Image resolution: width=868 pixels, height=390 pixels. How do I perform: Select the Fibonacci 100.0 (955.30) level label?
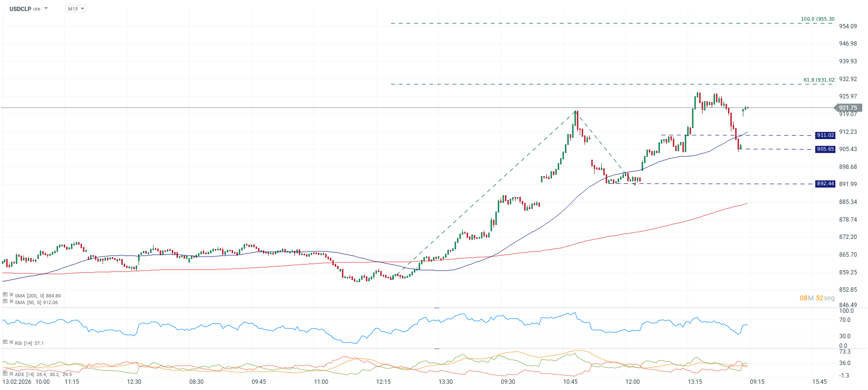pos(818,19)
